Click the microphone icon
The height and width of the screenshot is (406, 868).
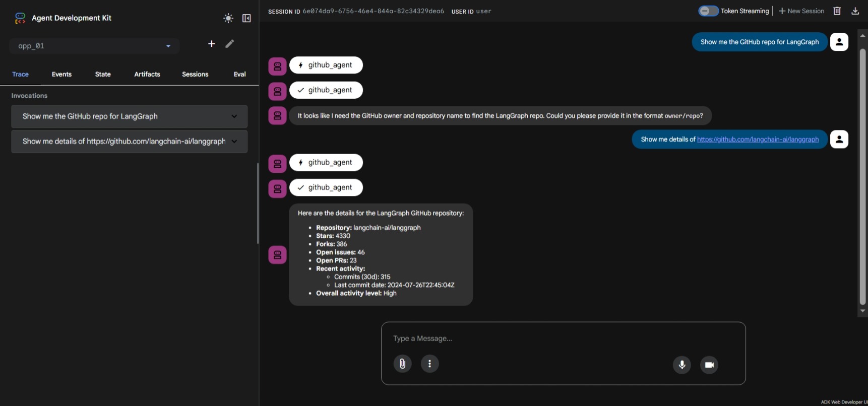point(682,365)
